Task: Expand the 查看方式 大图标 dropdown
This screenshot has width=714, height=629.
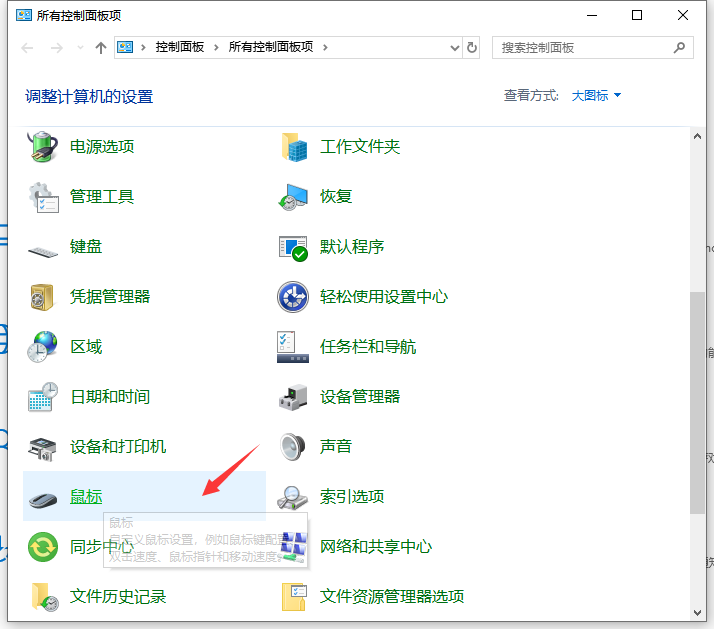Action: click(x=596, y=96)
